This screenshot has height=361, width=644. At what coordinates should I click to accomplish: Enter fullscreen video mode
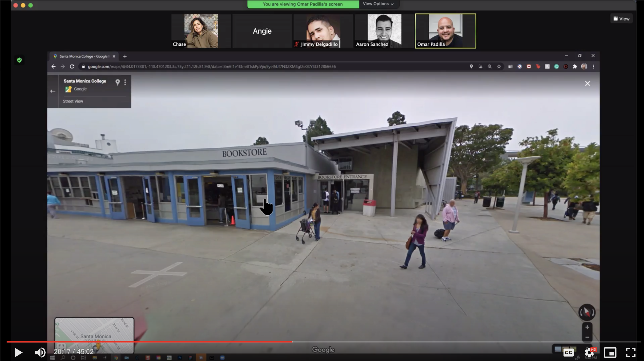coord(631,353)
